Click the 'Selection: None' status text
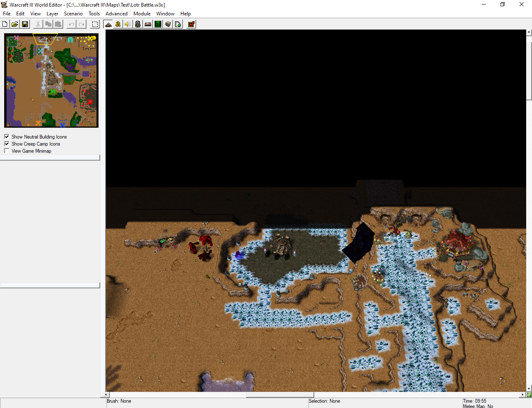The width and height of the screenshot is (532, 408). click(x=324, y=401)
